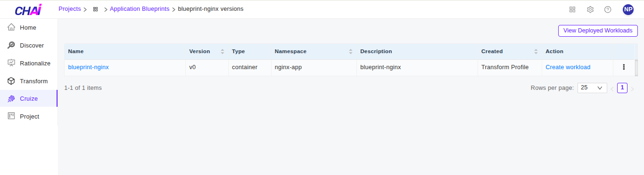Click the Create workload link

568,67
